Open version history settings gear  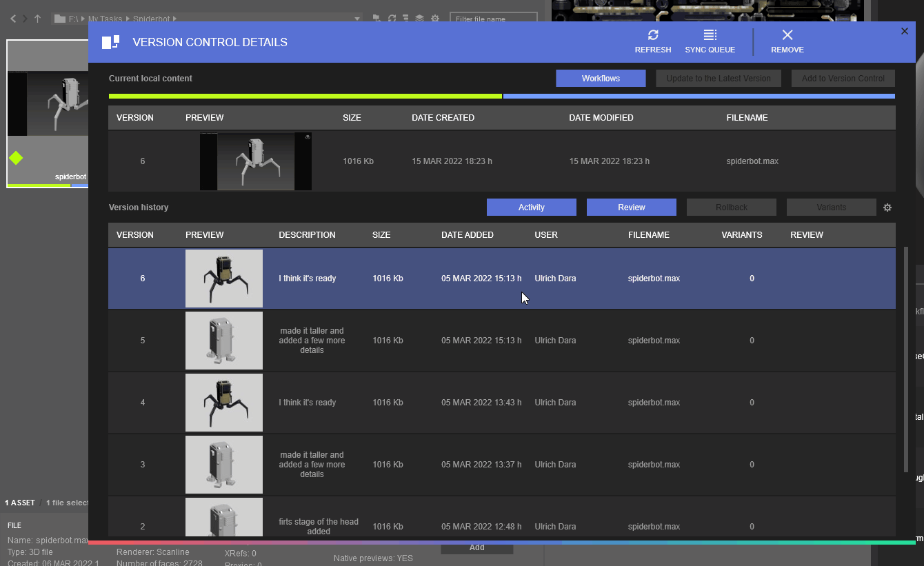tap(887, 208)
